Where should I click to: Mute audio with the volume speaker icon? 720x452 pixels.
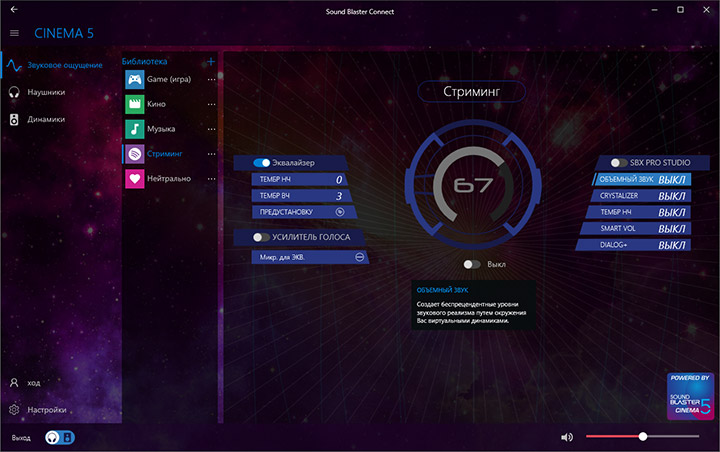click(567, 437)
